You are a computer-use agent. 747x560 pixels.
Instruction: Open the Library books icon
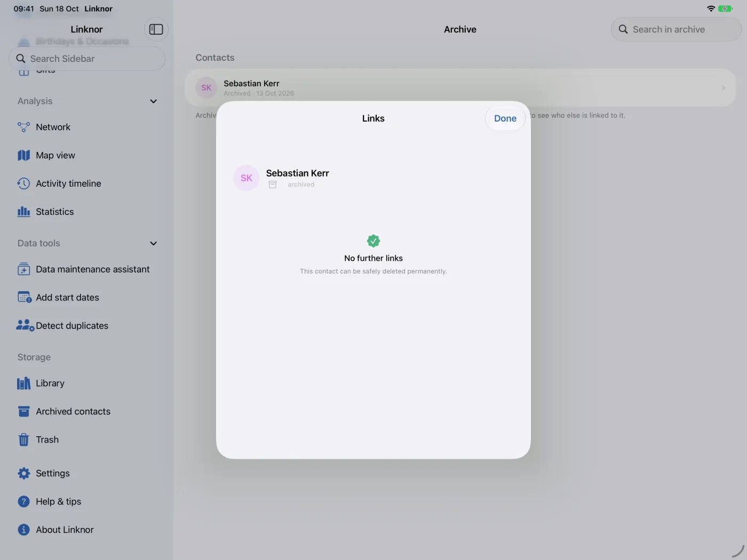(23, 383)
